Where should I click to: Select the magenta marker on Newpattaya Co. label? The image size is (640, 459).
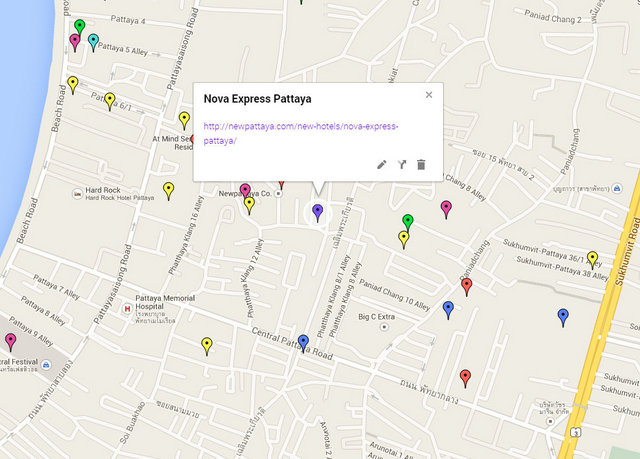pos(245,191)
